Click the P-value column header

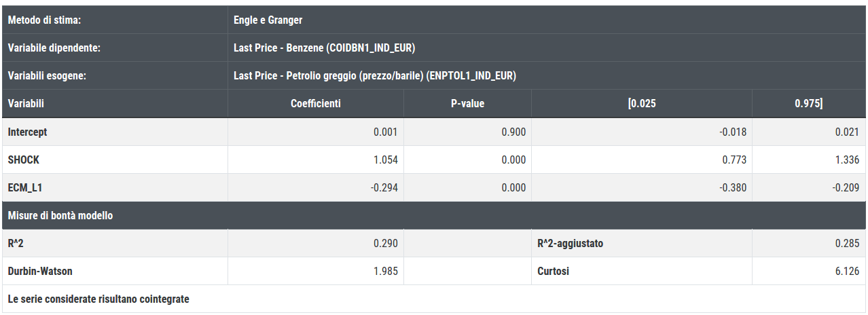[467, 104]
